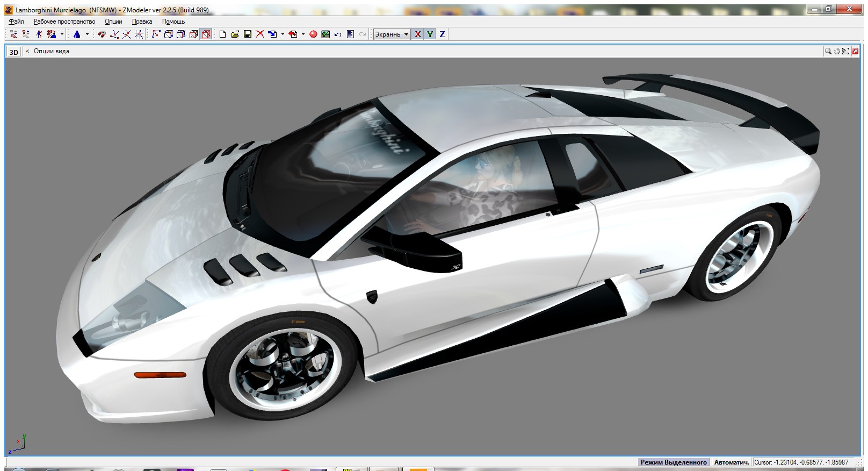The height and width of the screenshot is (471, 868).
Task: Click the XYZ axis gizmo in viewport
Action: coord(17,444)
